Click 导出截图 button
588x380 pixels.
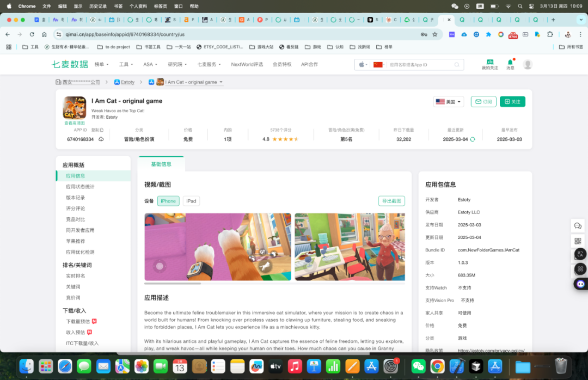[391, 201]
